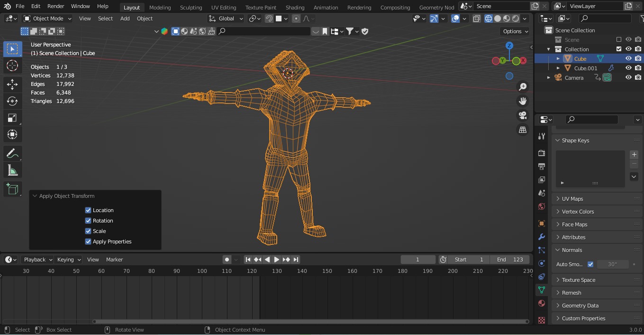Switch to the Sculpting workspace tab
The image size is (644, 335).
point(191,8)
